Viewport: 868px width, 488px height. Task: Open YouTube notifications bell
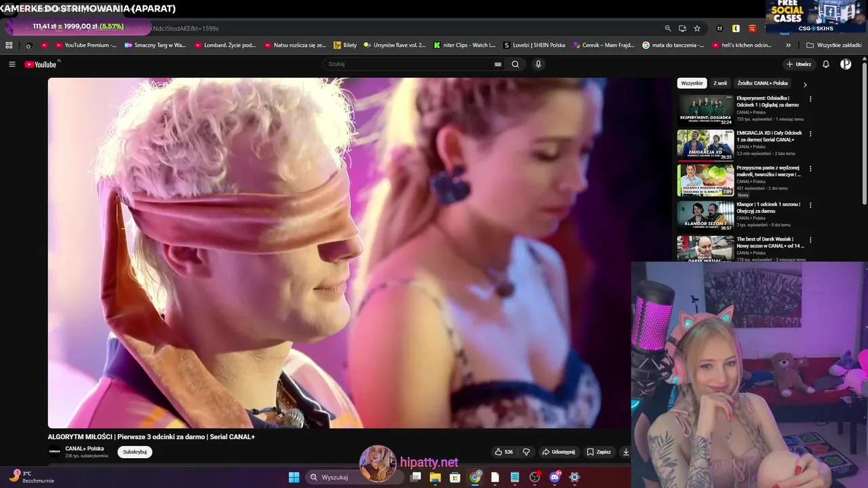[x=826, y=64]
